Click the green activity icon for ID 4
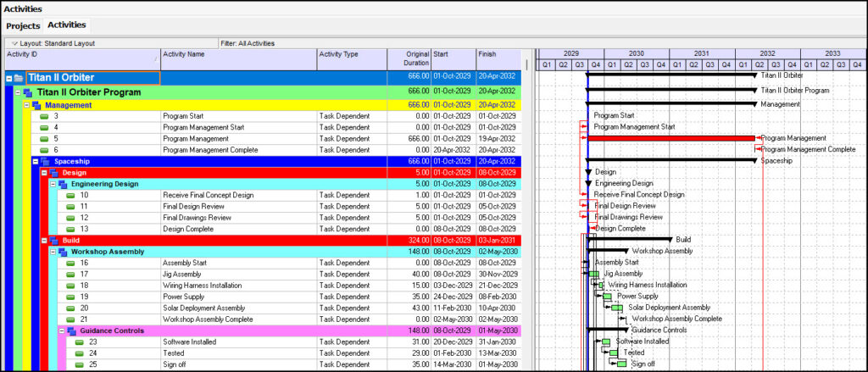Viewport: 868px width, 372px height. pos(45,127)
